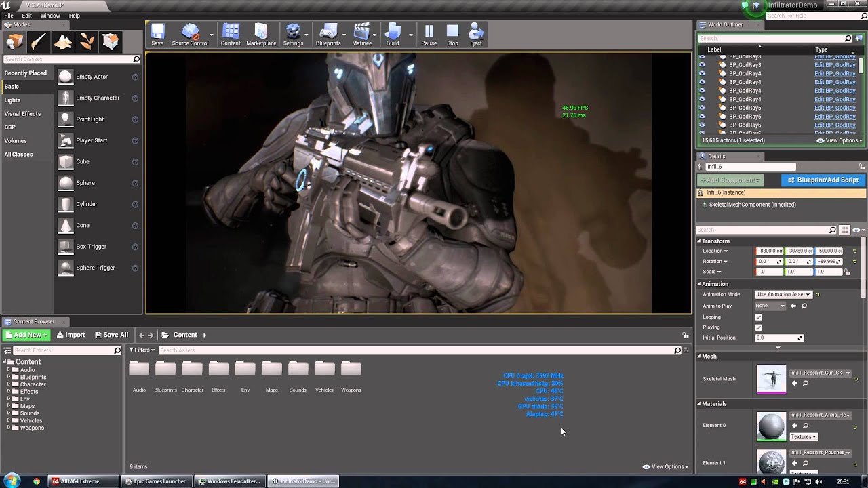Select the Box Trigger class icon

[x=65, y=247]
